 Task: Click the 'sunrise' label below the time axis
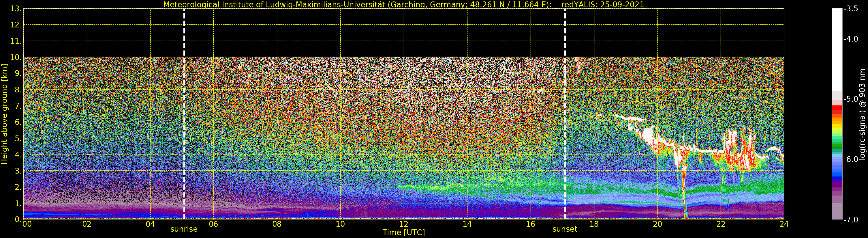[184, 229]
